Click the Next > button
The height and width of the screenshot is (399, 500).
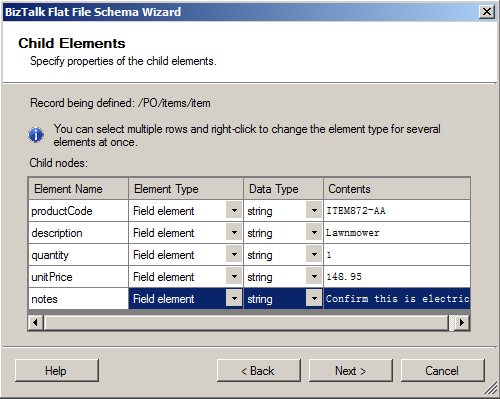[x=351, y=371]
